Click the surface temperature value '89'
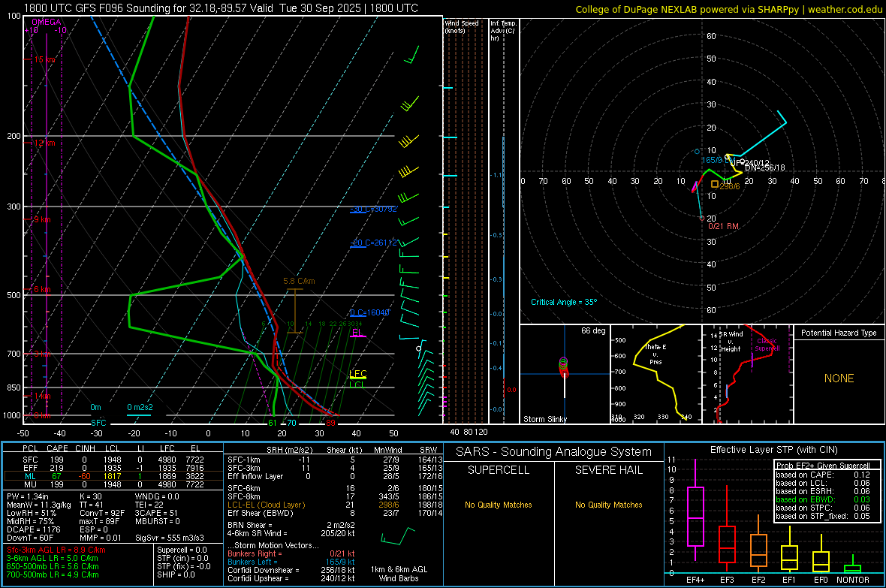This screenshot has height=588, width=886. tap(330, 423)
